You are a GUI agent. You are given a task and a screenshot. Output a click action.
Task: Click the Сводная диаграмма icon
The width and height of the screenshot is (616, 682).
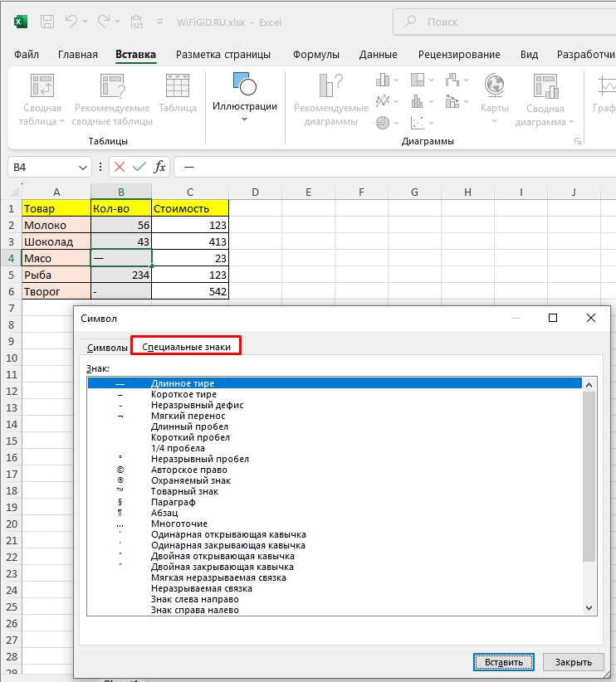545,85
